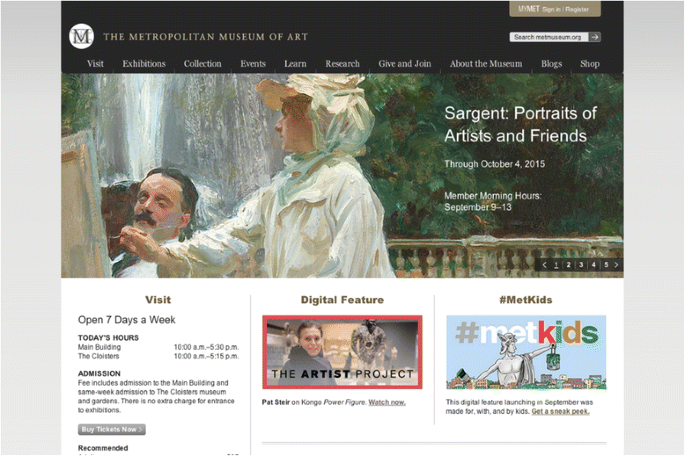Open the Collection menu
The image size is (685, 456).
[x=202, y=64]
